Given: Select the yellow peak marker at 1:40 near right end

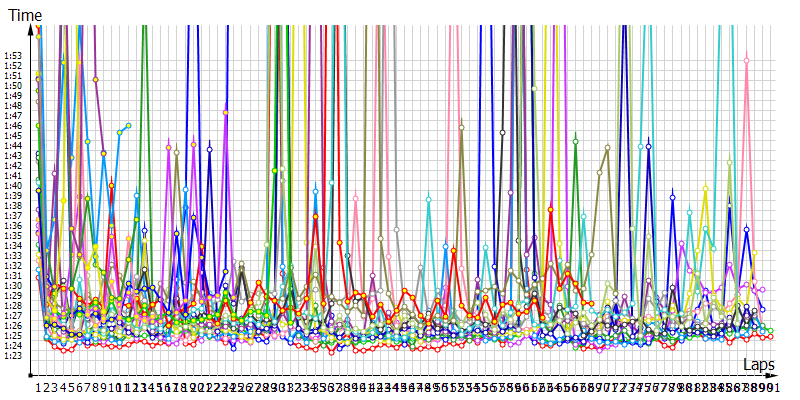Looking at the screenshot, I should pyautogui.click(x=705, y=188).
